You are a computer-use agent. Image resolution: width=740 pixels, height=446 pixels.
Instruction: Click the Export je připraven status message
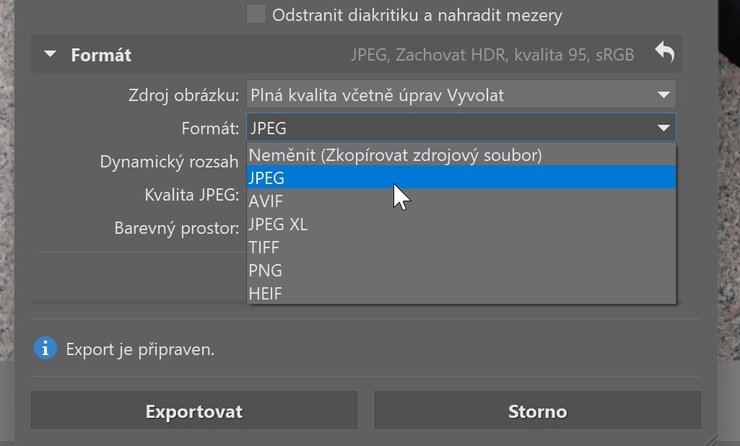pyautogui.click(x=140, y=349)
